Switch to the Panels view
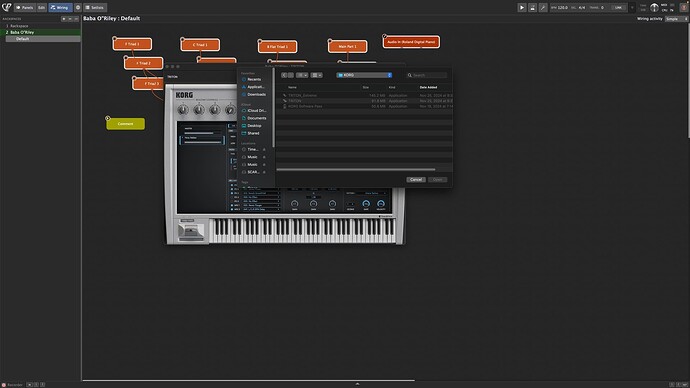Screen dimensions: 690x388 [25, 7]
